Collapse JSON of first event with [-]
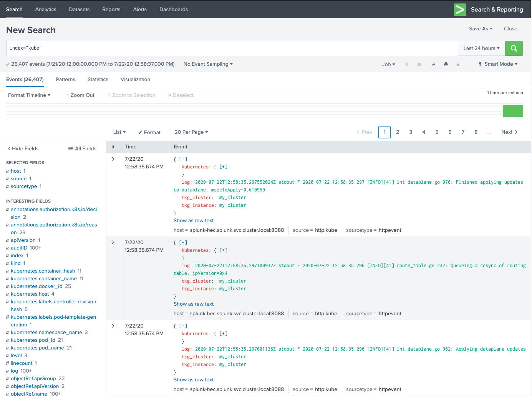Viewport: 532px width, 396px height. [x=183, y=159]
